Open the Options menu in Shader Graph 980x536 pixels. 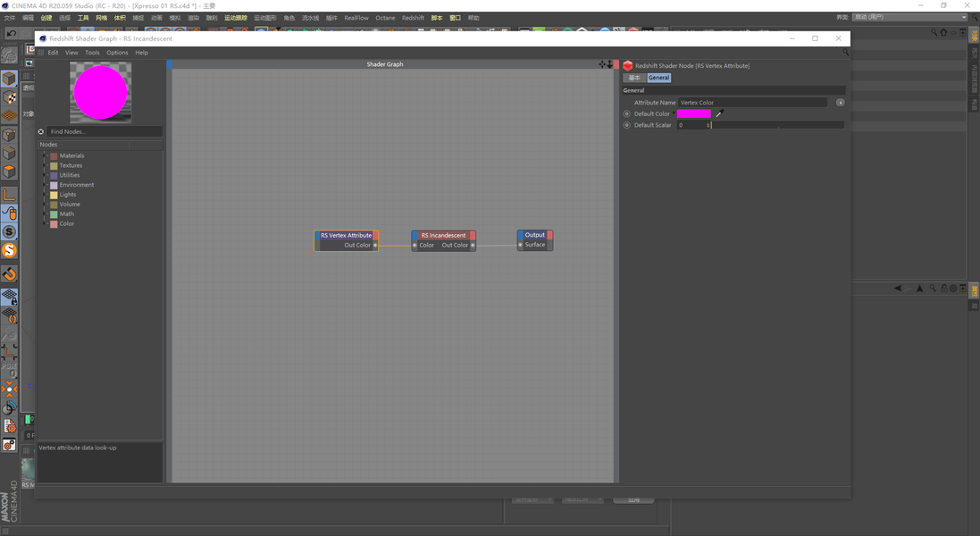coord(117,53)
